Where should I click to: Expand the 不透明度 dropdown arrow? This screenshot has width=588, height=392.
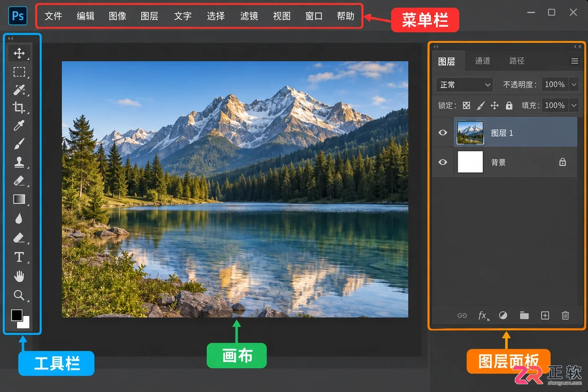click(x=574, y=85)
